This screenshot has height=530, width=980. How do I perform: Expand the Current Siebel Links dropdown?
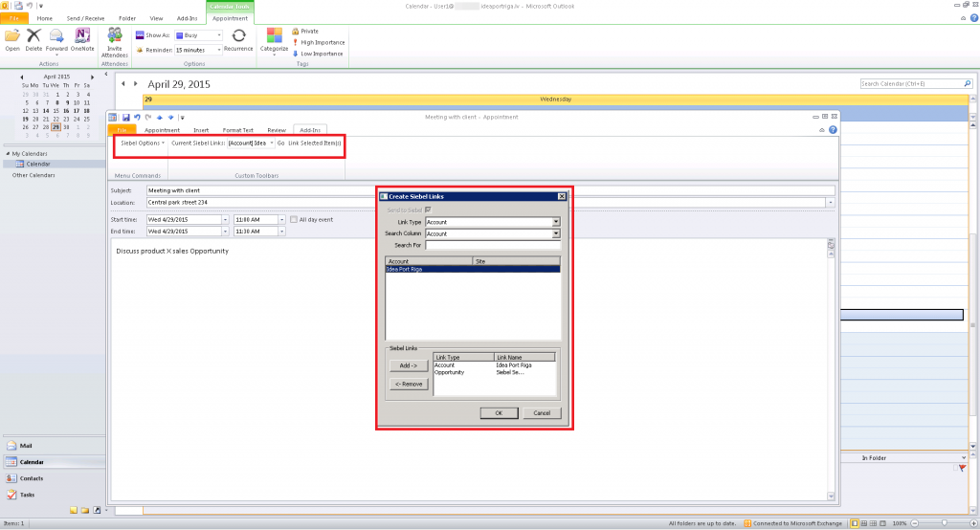271,144
